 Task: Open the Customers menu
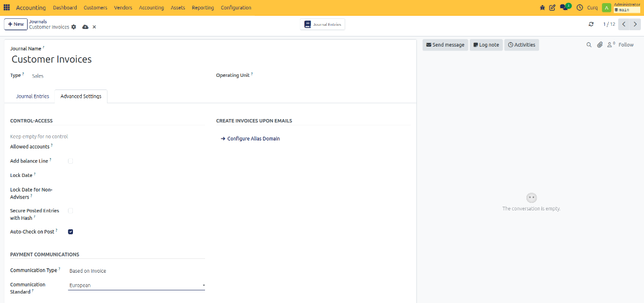96,8
